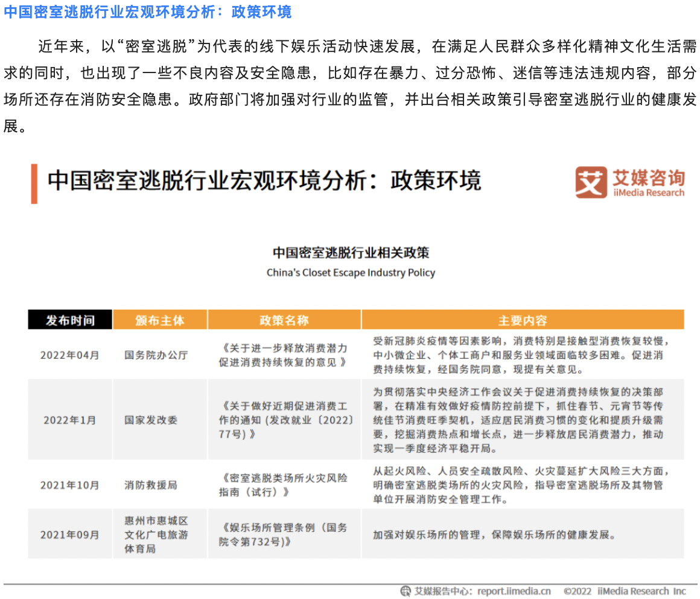This screenshot has width=700, height=599.
Task: Click the blue heading 中国密室逃脱行业宏观环境分析：政策环境
Action: [147, 11]
